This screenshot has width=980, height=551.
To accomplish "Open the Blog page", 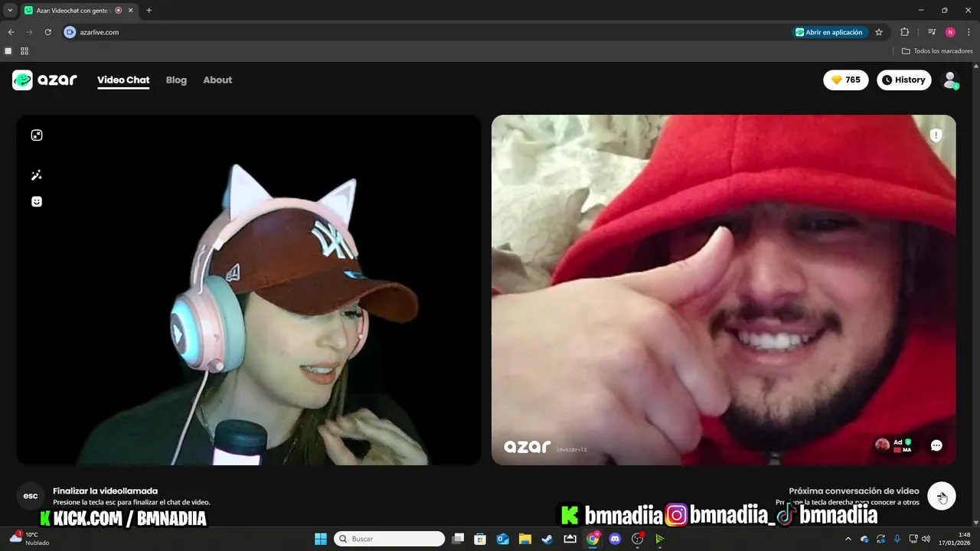I will [x=176, y=80].
